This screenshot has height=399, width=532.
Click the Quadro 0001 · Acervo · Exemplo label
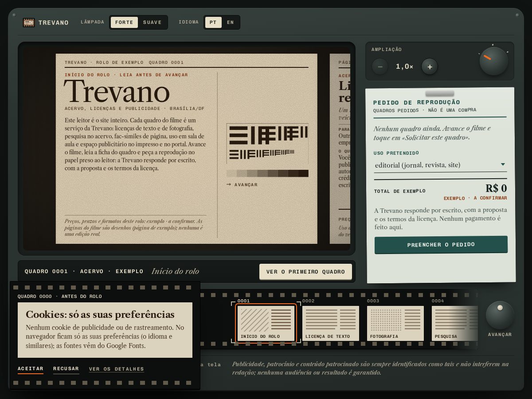84,271
